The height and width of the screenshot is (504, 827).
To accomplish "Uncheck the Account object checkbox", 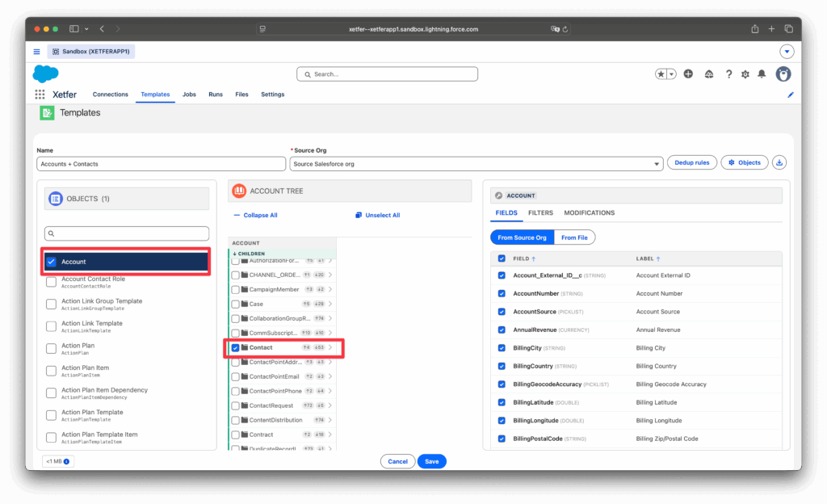I will coord(51,262).
